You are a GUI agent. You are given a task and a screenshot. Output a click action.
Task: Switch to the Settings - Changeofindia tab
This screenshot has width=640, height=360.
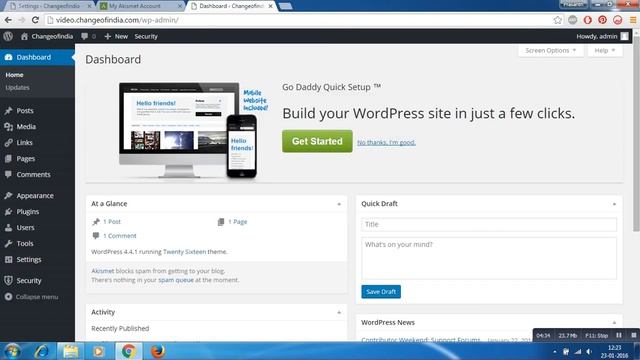coord(49,6)
